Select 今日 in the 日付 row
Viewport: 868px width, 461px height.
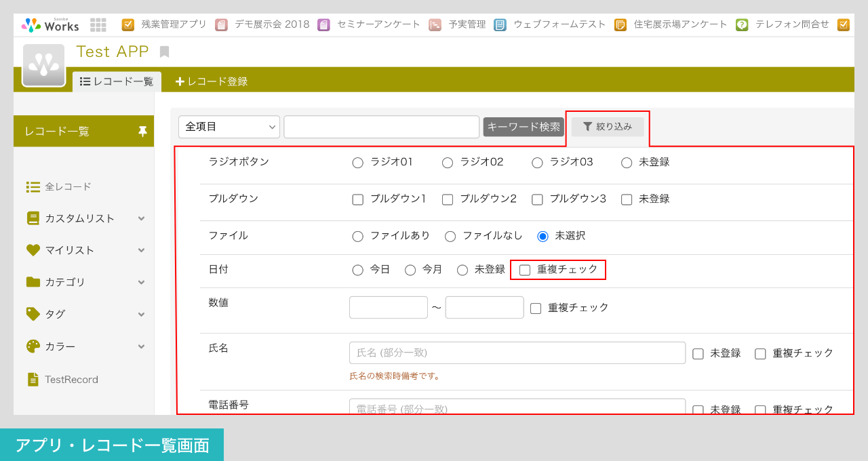click(357, 270)
